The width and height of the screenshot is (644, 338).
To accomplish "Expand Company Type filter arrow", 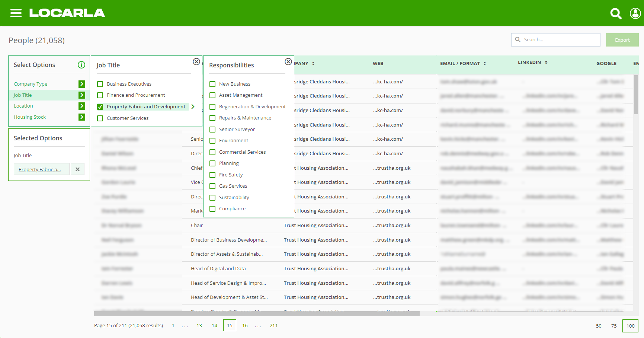I will coord(82,84).
